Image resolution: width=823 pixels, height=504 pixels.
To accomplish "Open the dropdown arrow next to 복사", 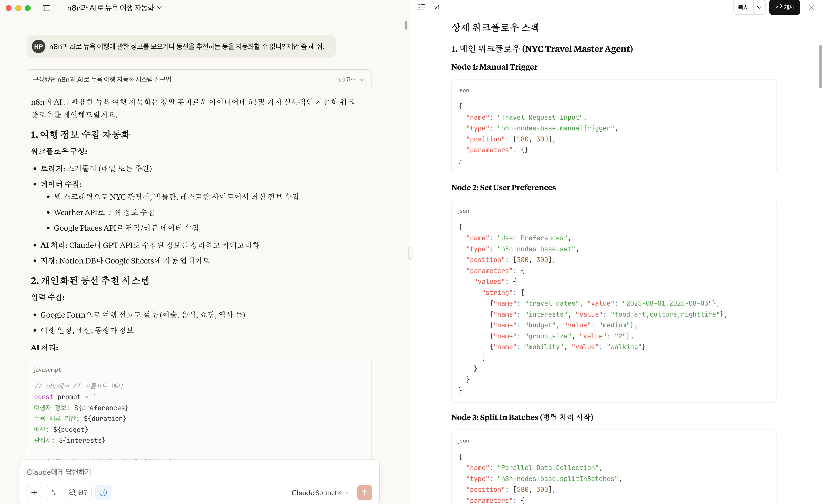I will [x=759, y=7].
